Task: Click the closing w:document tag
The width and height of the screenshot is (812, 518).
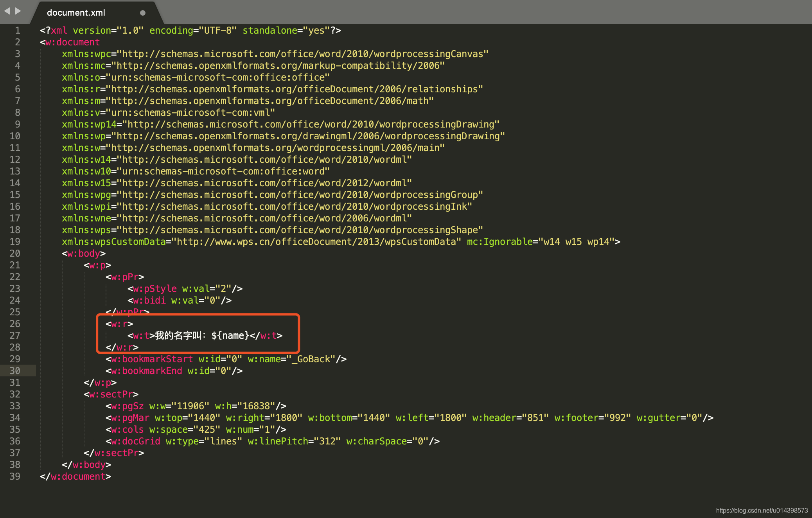Action: [75, 477]
